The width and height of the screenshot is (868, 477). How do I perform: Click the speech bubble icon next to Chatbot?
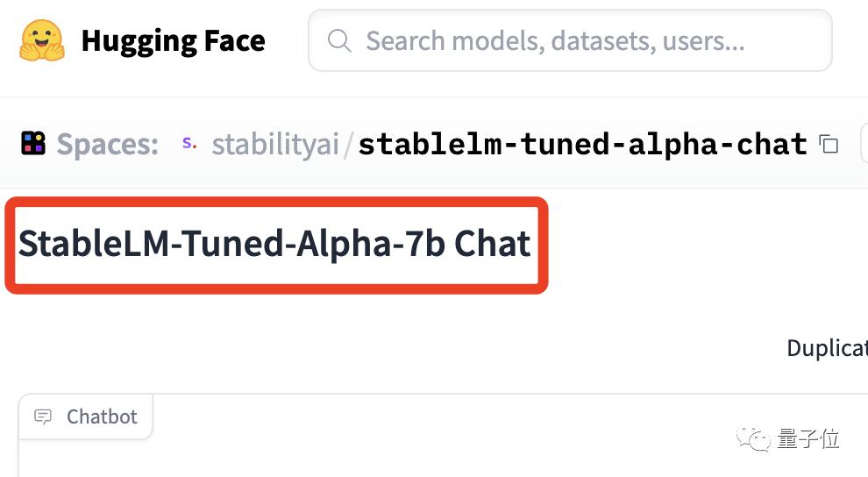tap(43, 416)
